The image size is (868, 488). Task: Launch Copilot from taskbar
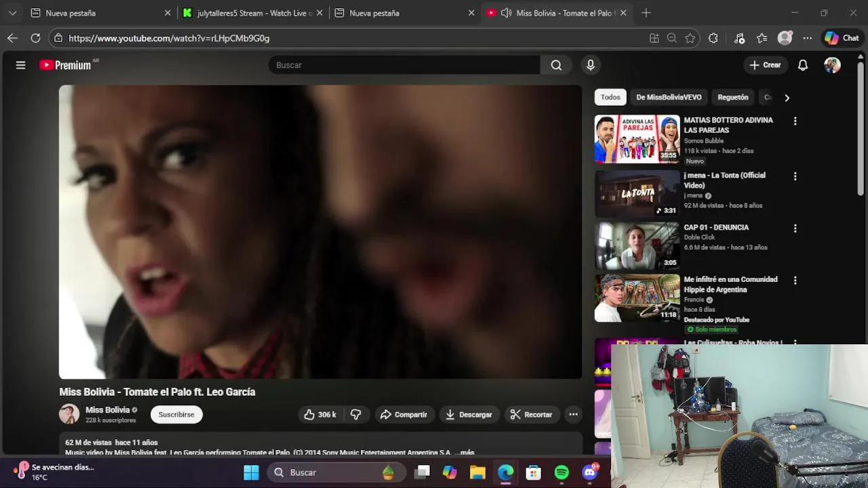(450, 472)
